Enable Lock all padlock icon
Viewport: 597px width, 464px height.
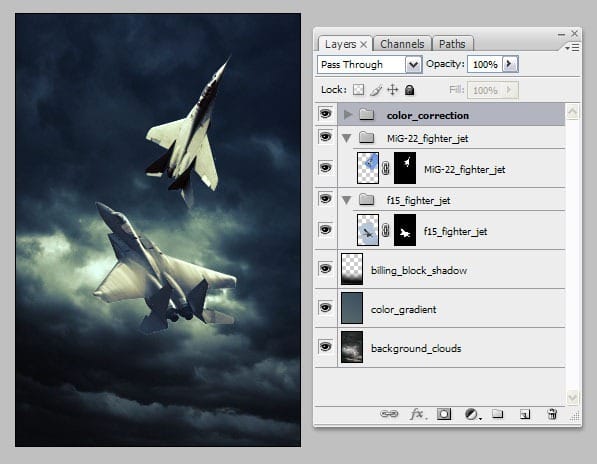click(x=409, y=90)
